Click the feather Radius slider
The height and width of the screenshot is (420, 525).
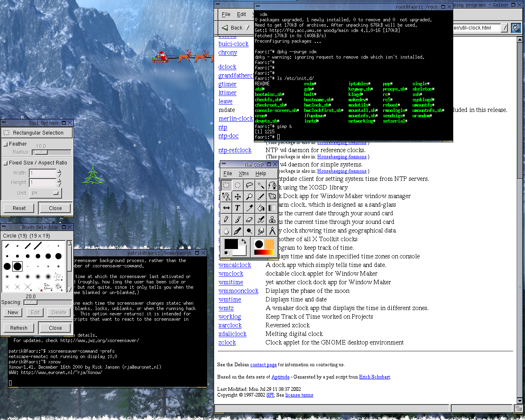51,152
